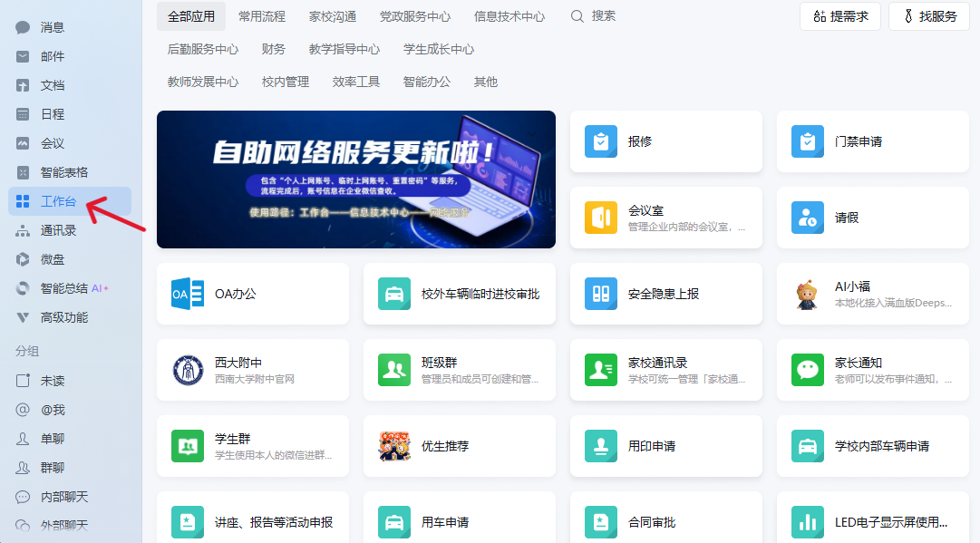The height and width of the screenshot is (543, 980).
Task: Click the 会议室 yellow door icon
Action: click(x=601, y=218)
